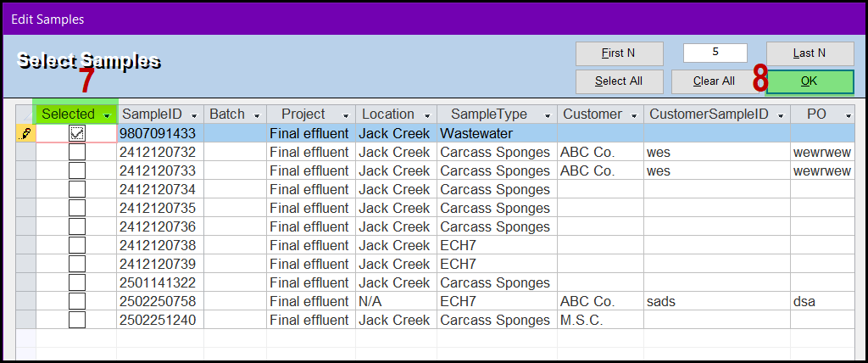Open the Customer column dropdown arrow
This screenshot has width=868, height=363.
point(634,115)
